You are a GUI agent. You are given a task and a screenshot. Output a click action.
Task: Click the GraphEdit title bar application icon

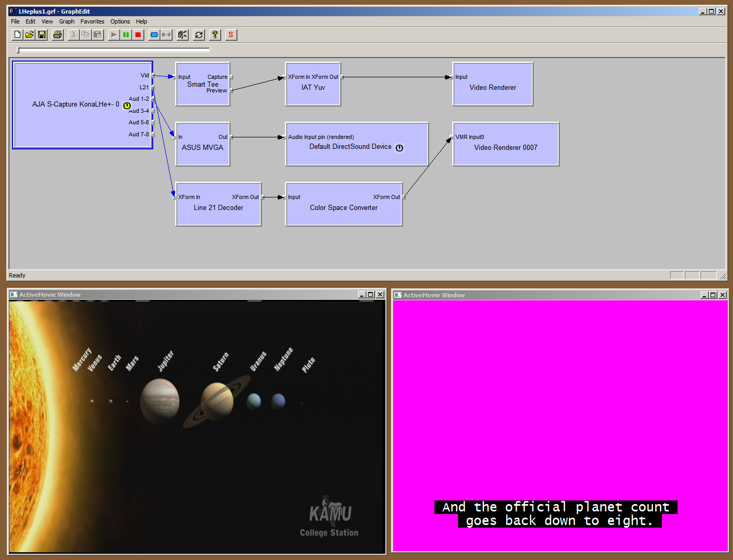[13, 11]
